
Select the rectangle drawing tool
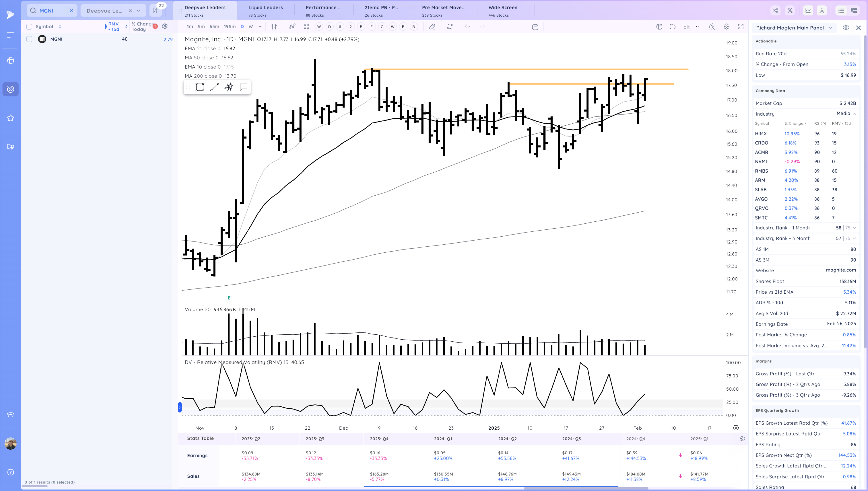200,87
